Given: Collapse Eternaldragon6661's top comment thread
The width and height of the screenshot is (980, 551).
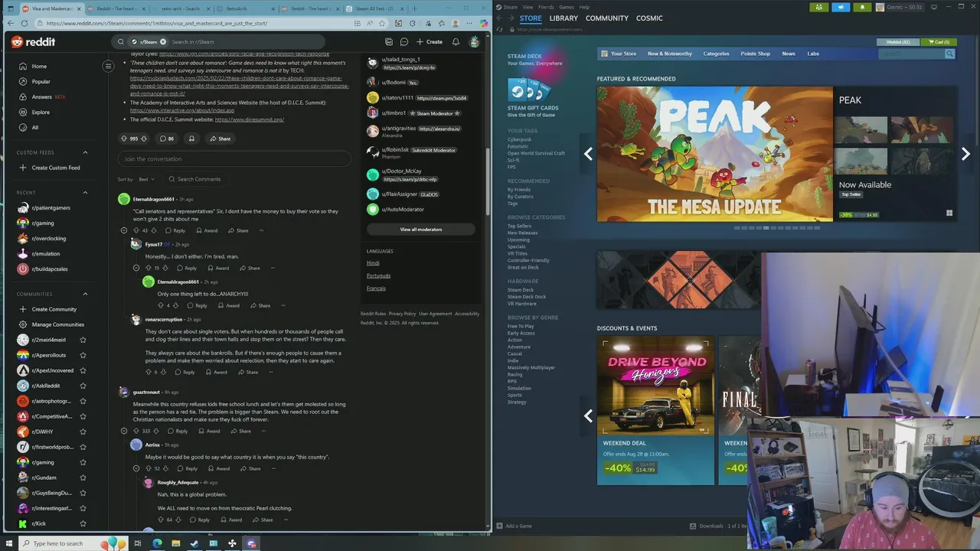Looking at the screenshot, I should click(x=124, y=230).
